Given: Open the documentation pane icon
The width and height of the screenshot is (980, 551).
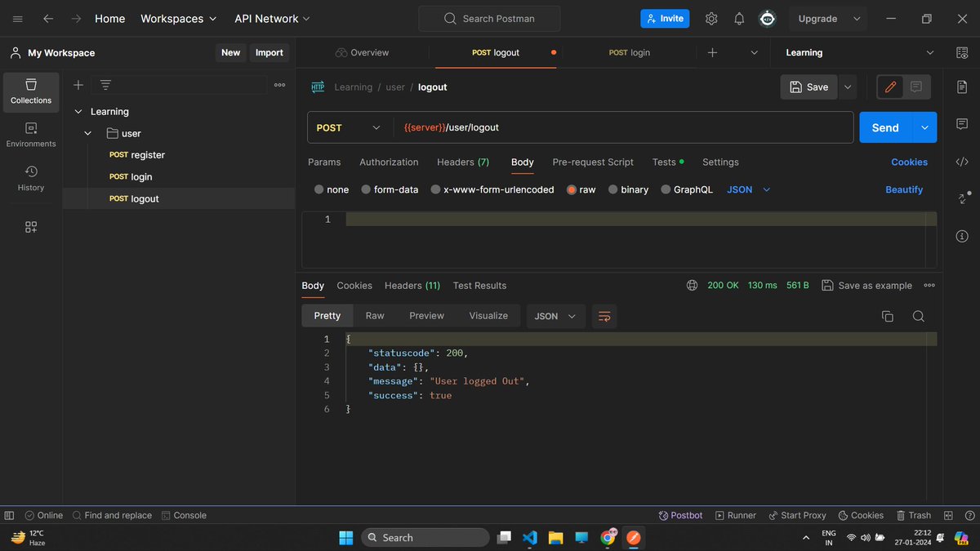Looking at the screenshot, I should 962,87.
